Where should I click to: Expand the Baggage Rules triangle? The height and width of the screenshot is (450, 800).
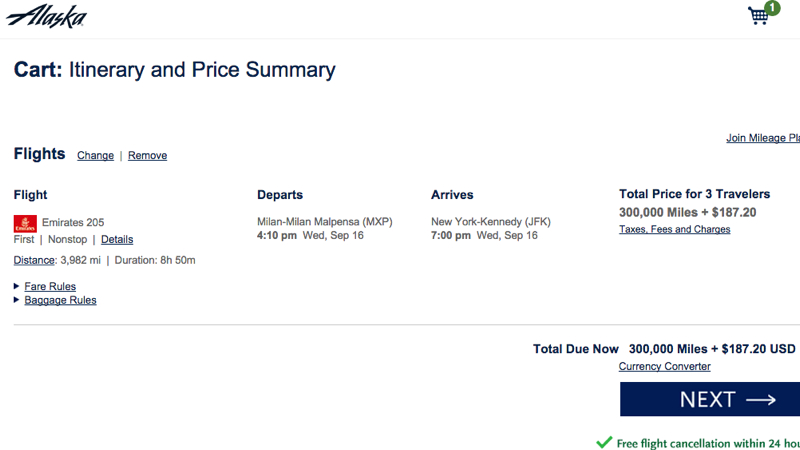pos(16,300)
